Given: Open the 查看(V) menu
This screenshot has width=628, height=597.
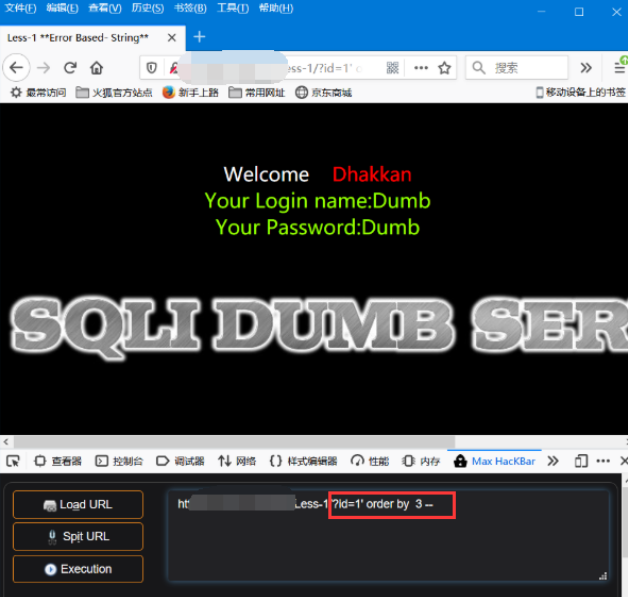Looking at the screenshot, I should pos(105,8).
